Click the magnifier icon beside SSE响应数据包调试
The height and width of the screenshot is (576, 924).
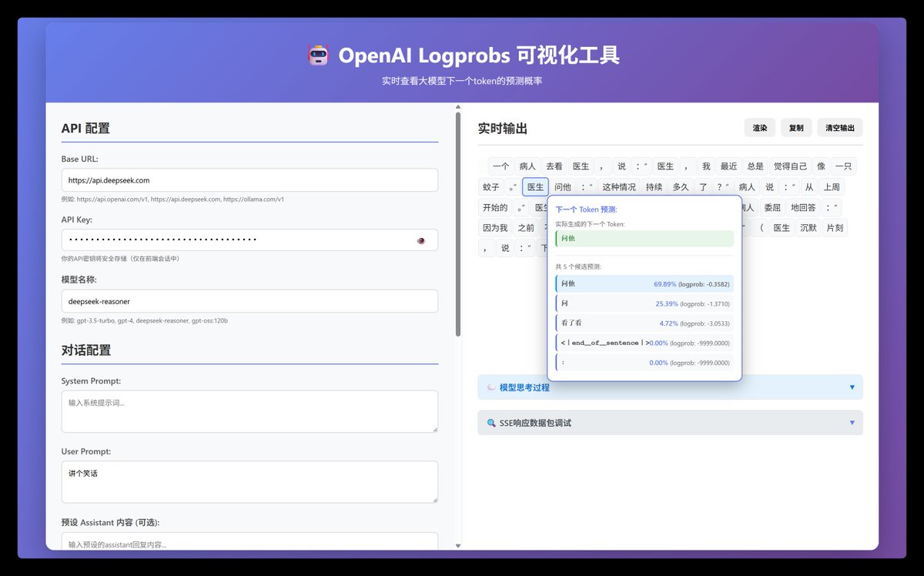(x=491, y=423)
